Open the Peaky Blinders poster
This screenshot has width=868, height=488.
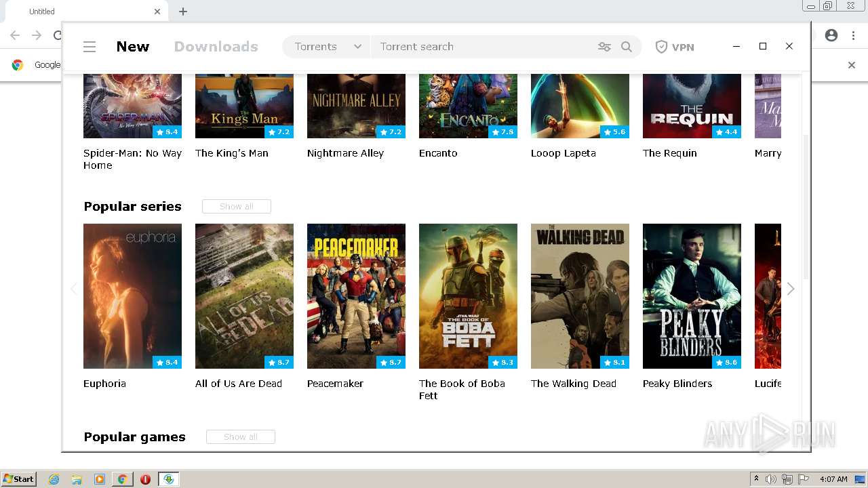click(692, 296)
